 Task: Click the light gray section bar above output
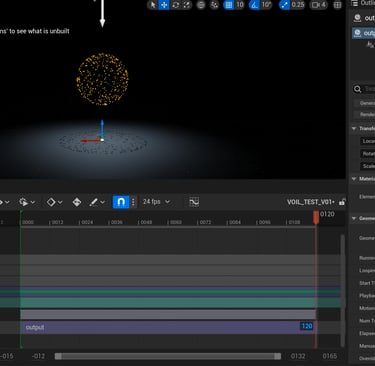(x=168, y=314)
